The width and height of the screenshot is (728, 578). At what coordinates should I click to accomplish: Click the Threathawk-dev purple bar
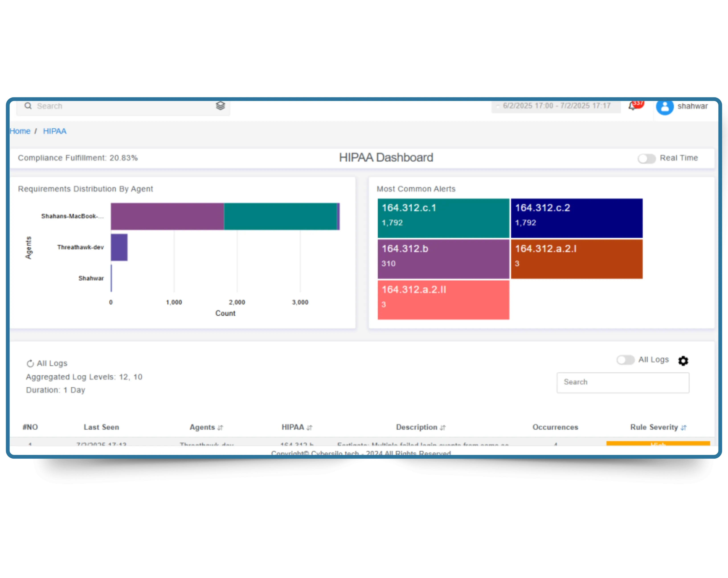(119, 247)
